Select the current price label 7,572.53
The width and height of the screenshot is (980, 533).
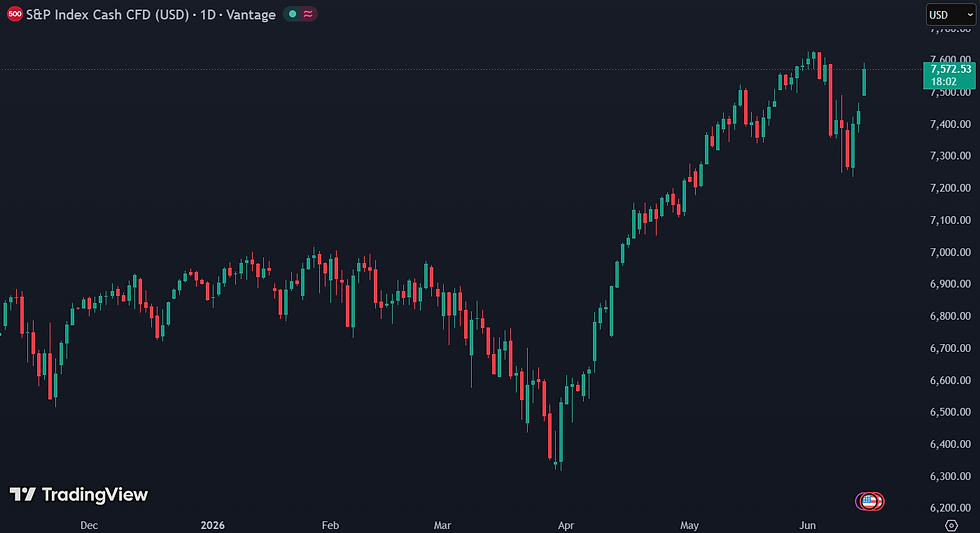click(950, 69)
